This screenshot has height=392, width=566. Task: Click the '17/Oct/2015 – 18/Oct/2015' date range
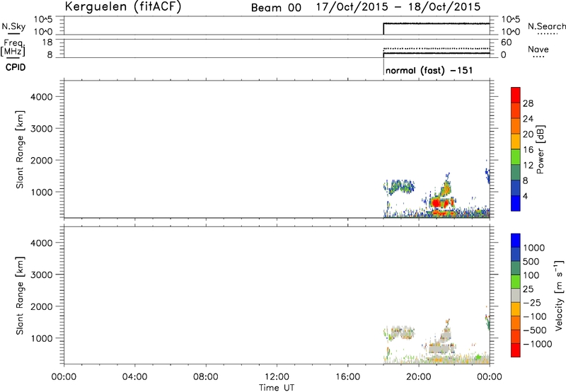pyautogui.click(x=398, y=7)
